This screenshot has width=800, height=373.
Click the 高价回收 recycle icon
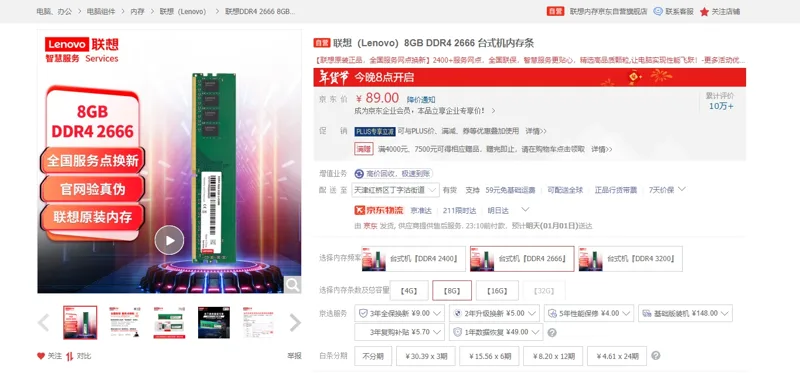pos(359,174)
